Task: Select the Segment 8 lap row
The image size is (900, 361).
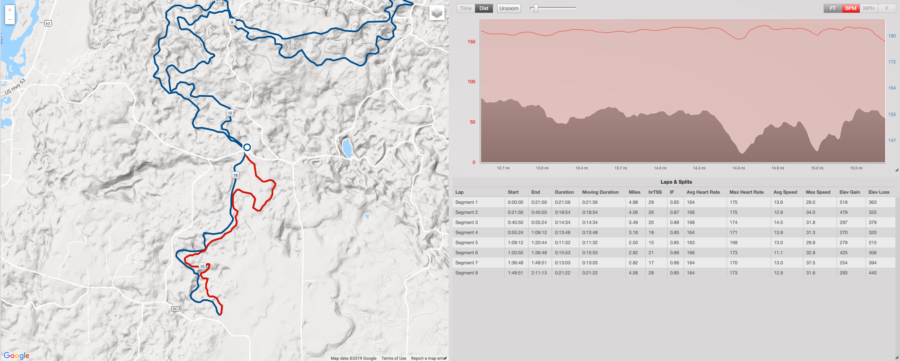Action: tap(674, 272)
